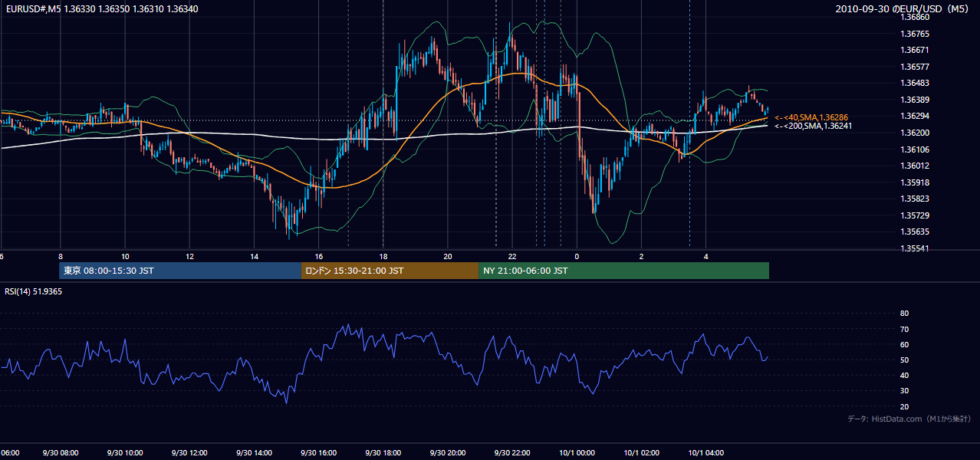The height and width of the screenshot is (460, 980).
Task: Click hour marker 18 below price chart
Action: (x=383, y=257)
